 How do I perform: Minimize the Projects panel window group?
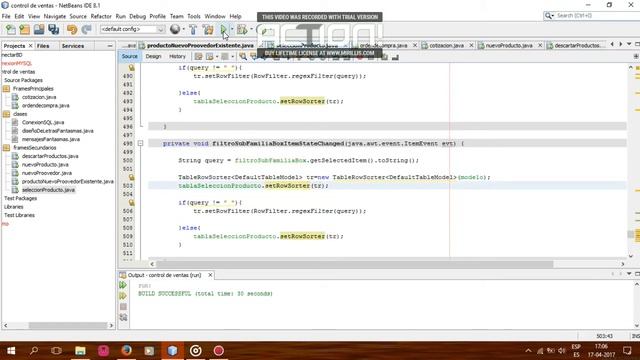[110, 46]
